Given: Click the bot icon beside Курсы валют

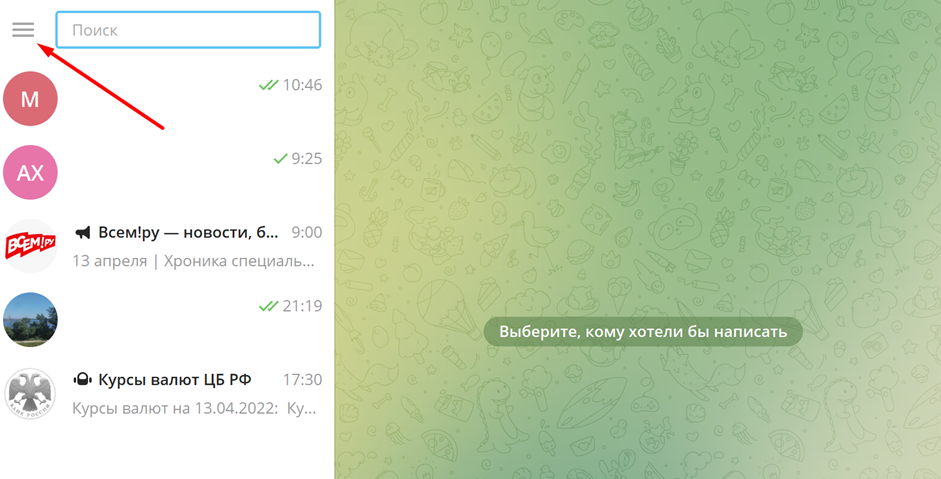Looking at the screenshot, I should [x=82, y=379].
